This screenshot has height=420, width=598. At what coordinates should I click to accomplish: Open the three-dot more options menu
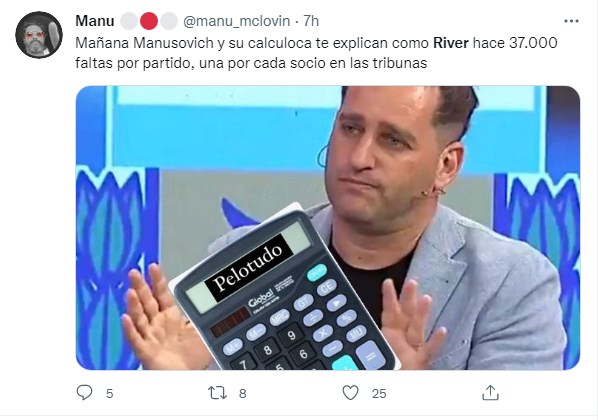[571, 21]
